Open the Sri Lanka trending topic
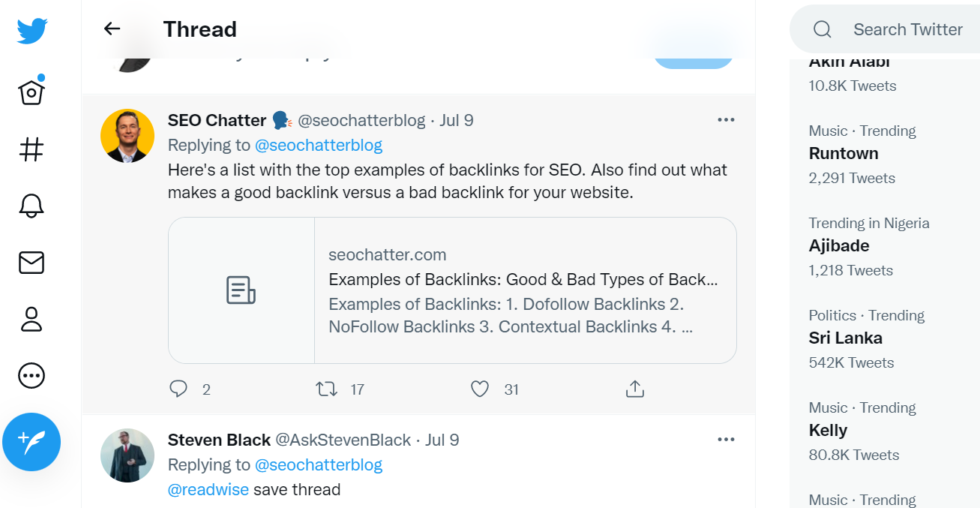This screenshot has width=980, height=508. [x=845, y=338]
